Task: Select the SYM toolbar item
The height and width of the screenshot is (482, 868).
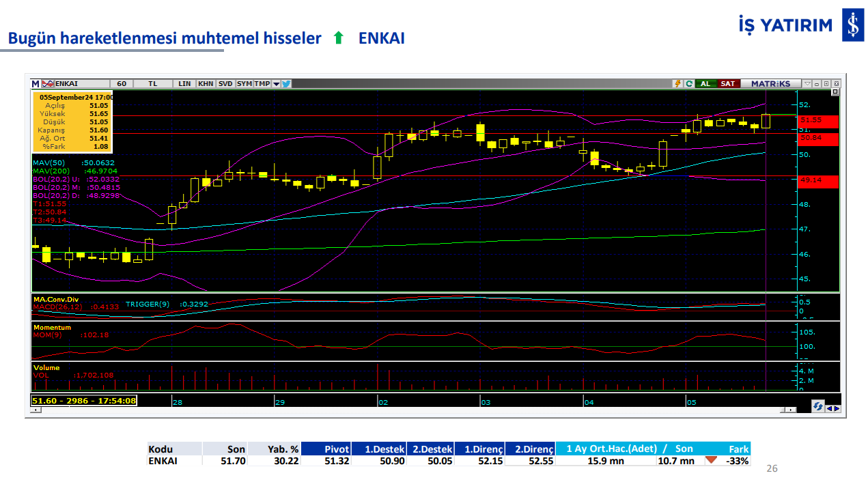Action: 244,83
